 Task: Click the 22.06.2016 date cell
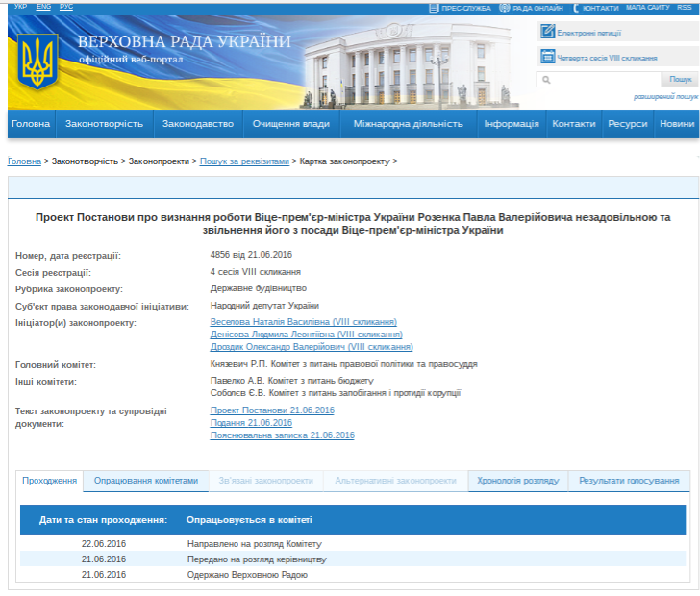104,544
